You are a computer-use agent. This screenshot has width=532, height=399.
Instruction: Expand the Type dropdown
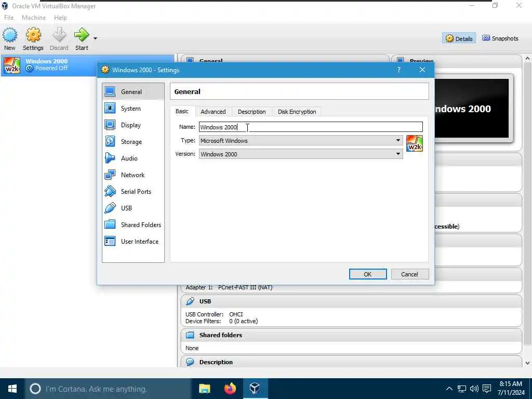coord(398,140)
